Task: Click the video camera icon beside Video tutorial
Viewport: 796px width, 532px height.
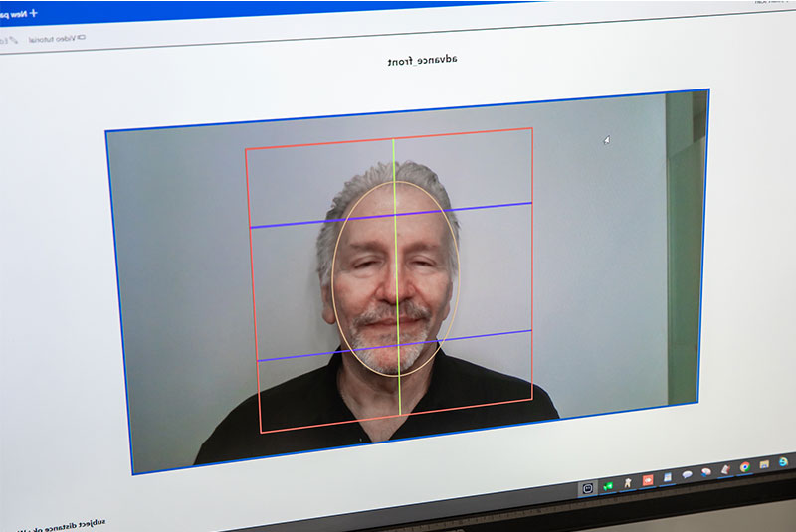Action: [82, 37]
